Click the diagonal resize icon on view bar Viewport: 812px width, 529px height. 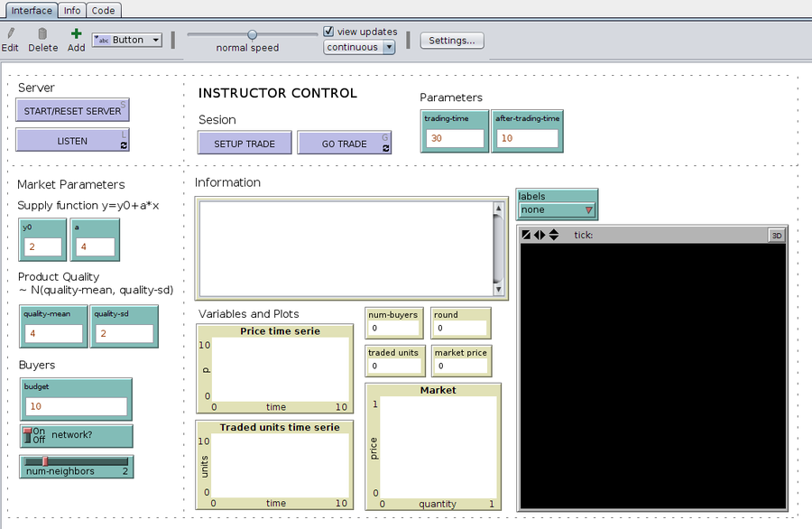(x=526, y=235)
